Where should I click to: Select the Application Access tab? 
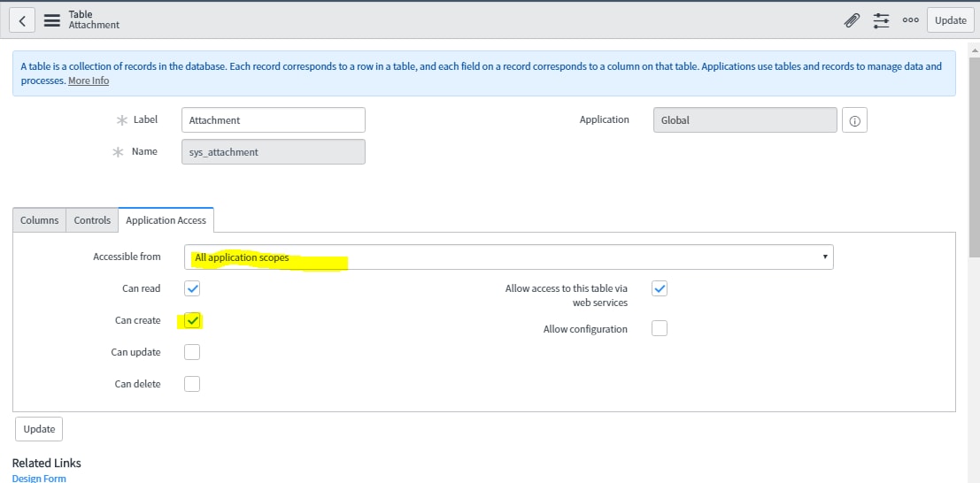[x=166, y=220]
